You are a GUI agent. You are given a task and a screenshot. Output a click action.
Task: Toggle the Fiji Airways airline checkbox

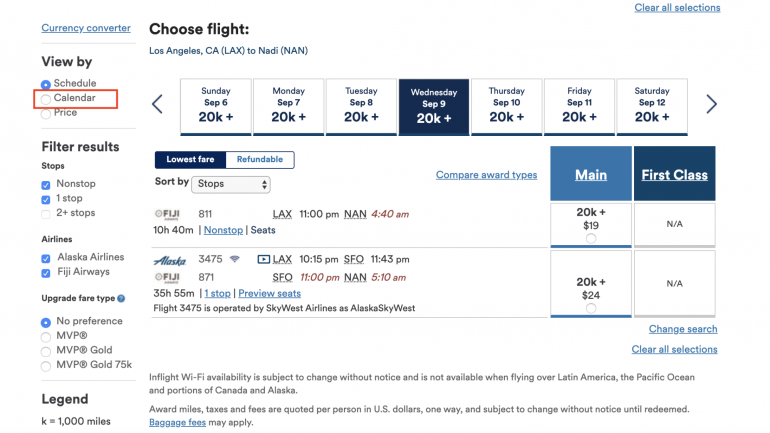click(46, 272)
